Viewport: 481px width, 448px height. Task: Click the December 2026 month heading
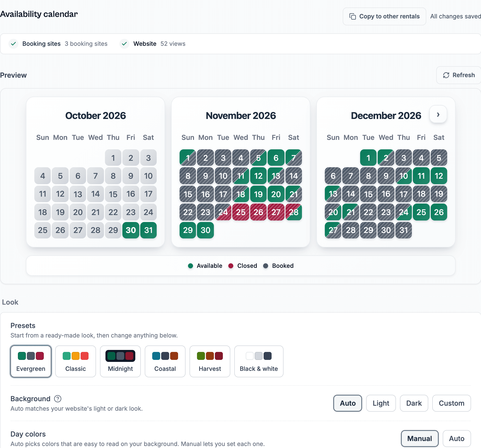coord(386,116)
